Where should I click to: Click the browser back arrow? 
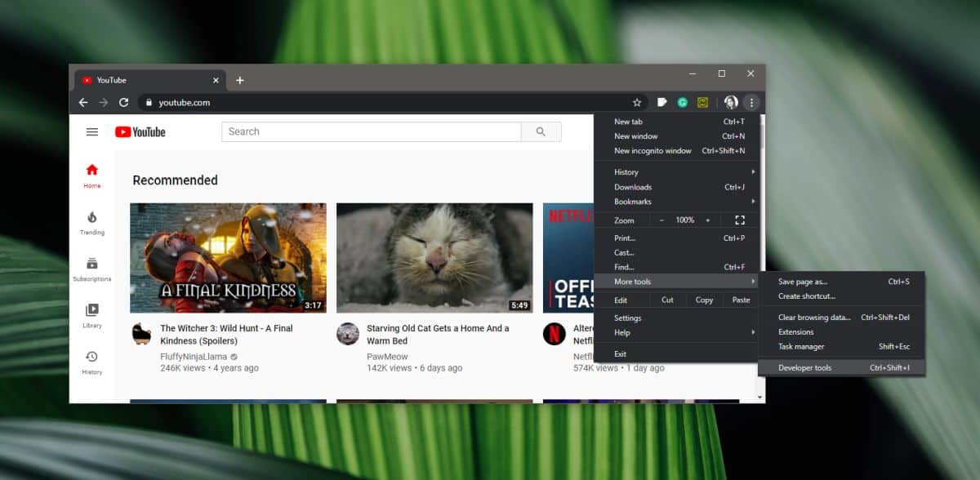pos(82,103)
